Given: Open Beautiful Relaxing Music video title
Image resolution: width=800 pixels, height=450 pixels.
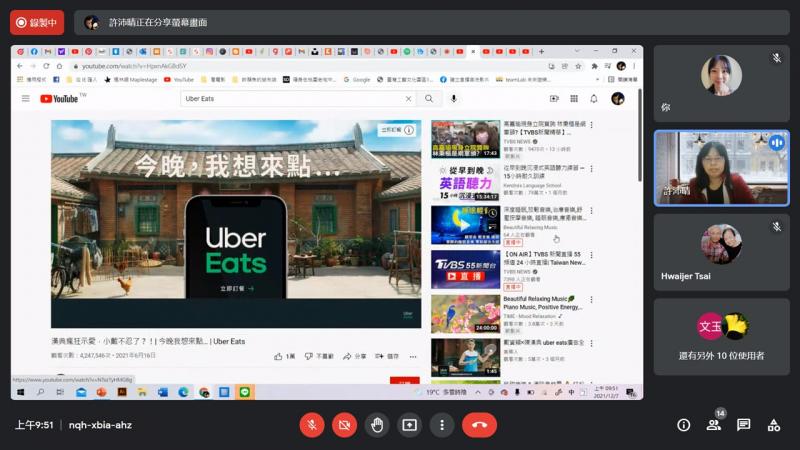Looking at the screenshot, I should coord(542,303).
